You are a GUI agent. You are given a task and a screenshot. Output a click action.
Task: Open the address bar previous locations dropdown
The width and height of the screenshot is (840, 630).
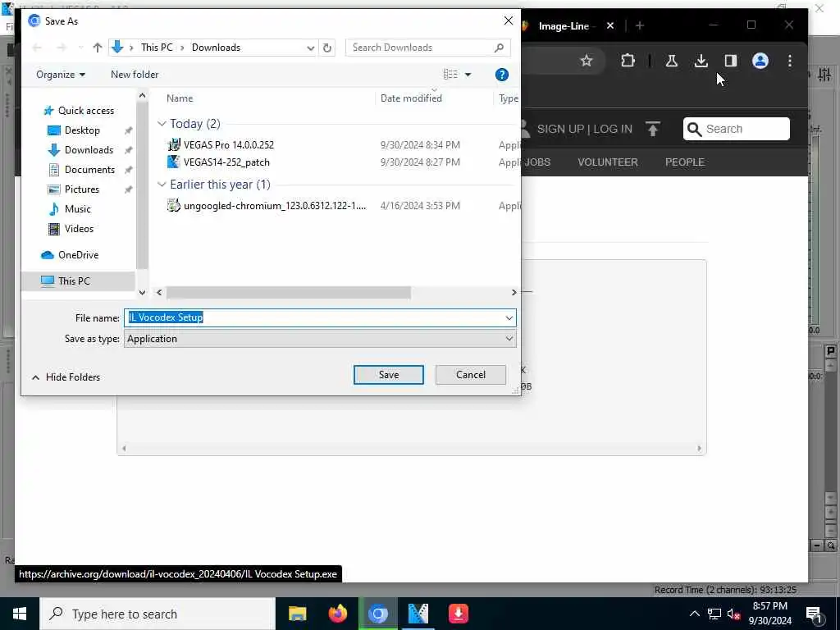pyautogui.click(x=310, y=48)
